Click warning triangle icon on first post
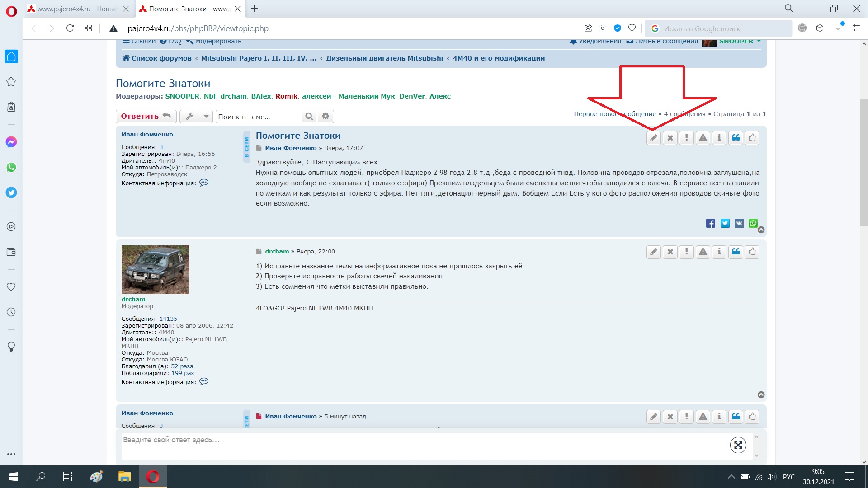This screenshot has height=488, width=868. pos(703,138)
